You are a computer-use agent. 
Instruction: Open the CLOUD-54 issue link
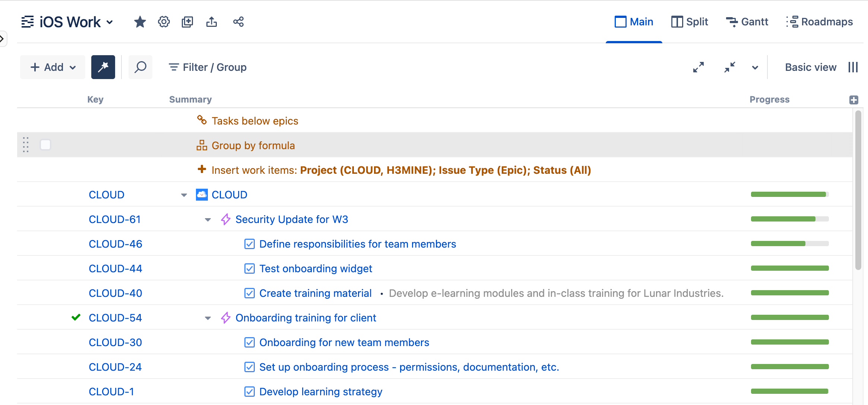pos(115,317)
